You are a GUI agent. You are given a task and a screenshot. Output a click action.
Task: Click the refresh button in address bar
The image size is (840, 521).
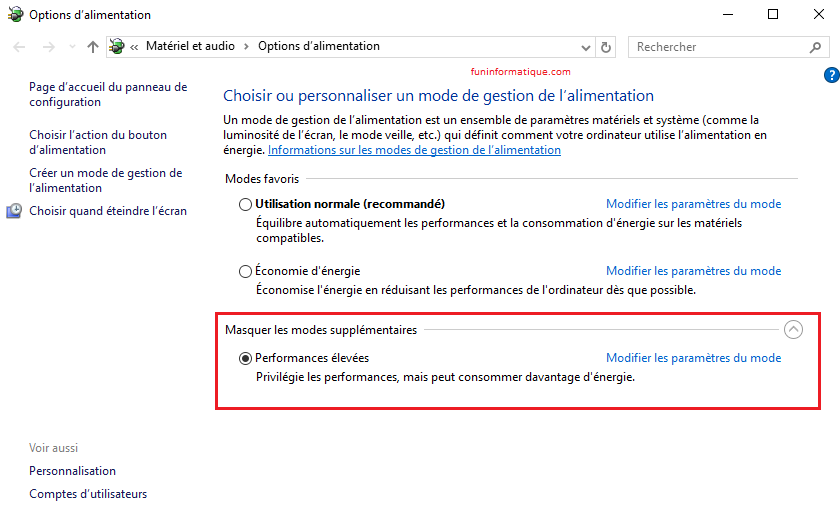pos(606,47)
